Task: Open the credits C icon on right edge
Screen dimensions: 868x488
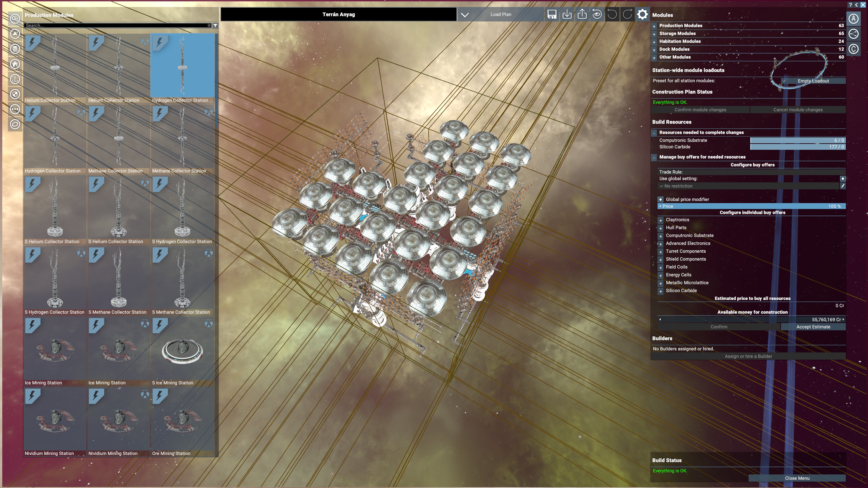Action: (x=854, y=49)
